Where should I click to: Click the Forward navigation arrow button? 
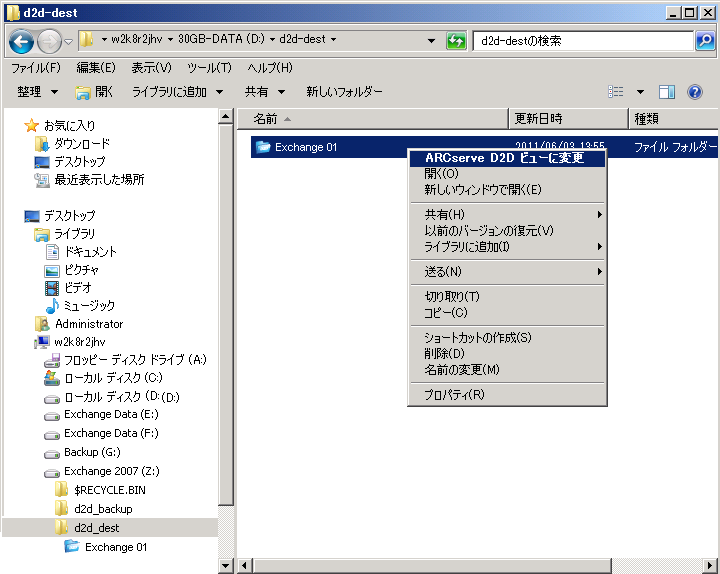(x=49, y=41)
